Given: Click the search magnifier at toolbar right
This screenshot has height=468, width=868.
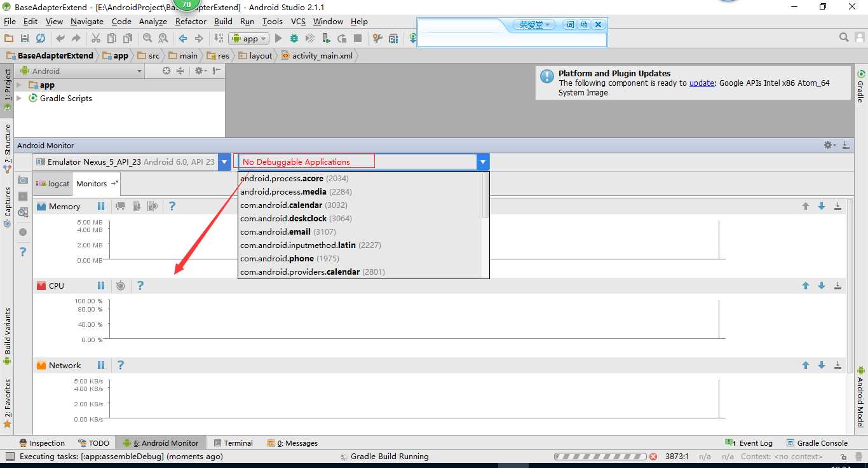Looking at the screenshot, I should [844, 38].
